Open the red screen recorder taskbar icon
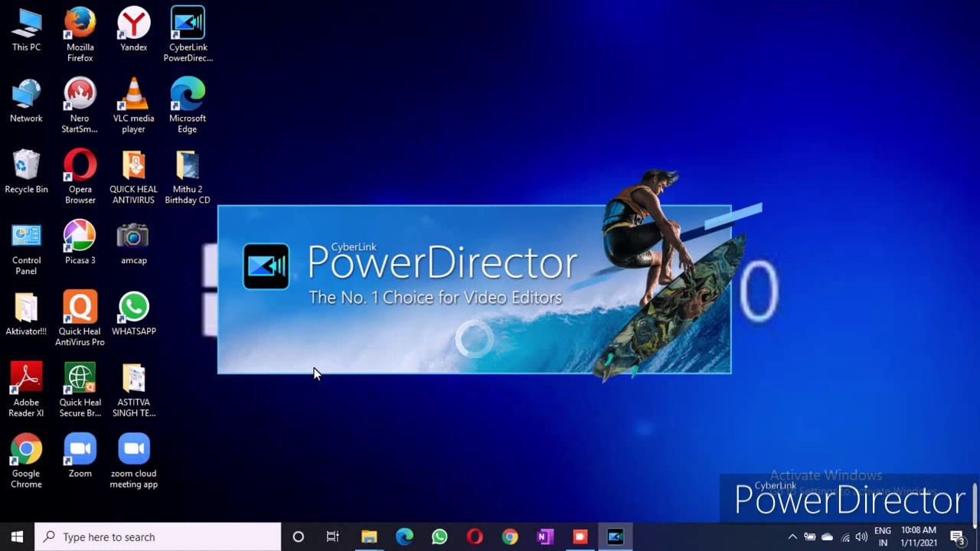Viewport: 980px width, 551px height. pyautogui.click(x=580, y=536)
